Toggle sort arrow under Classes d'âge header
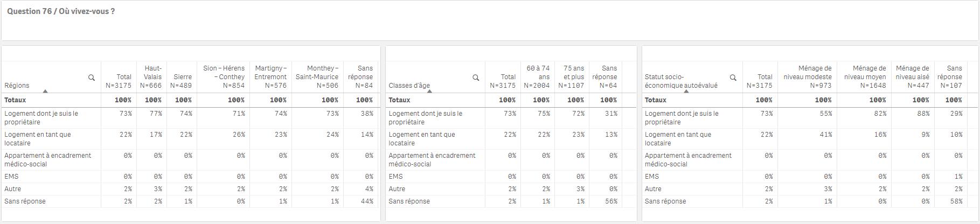Screen dimensions: 980x224 click(x=429, y=91)
